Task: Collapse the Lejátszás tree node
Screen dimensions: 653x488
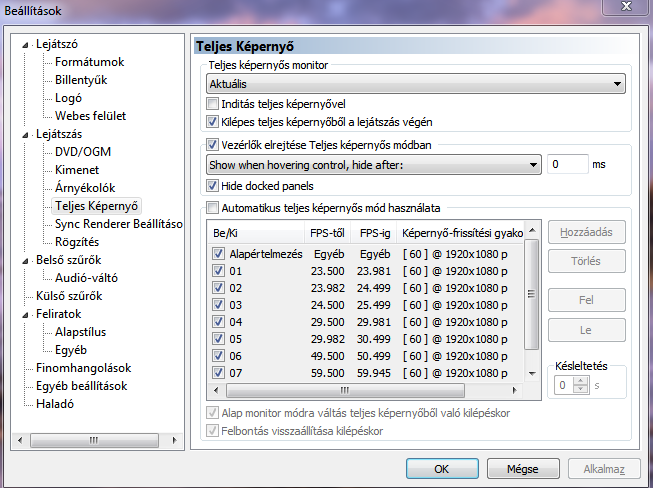Action: (x=25, y=135)
